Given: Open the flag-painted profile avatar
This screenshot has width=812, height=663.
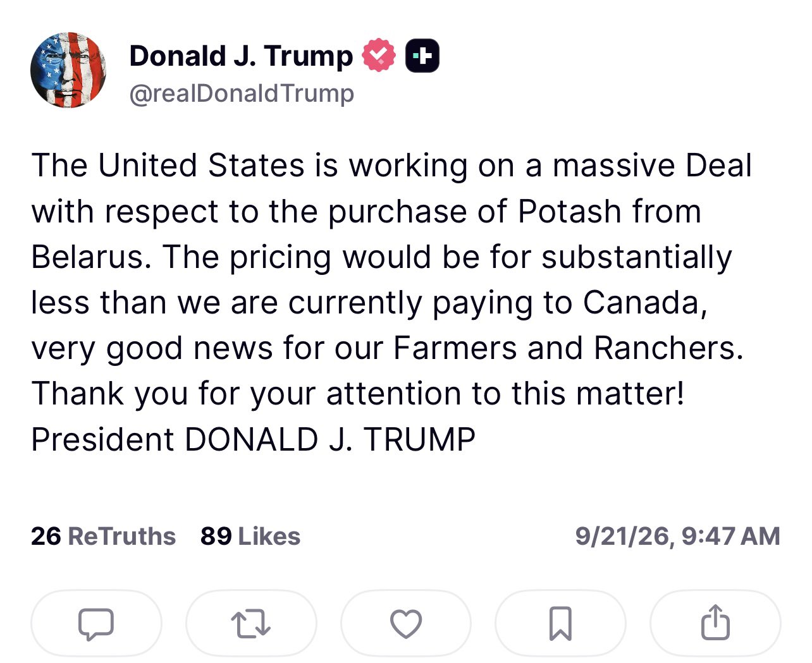Looking at the screenshot, I should (x=68, y=70).
